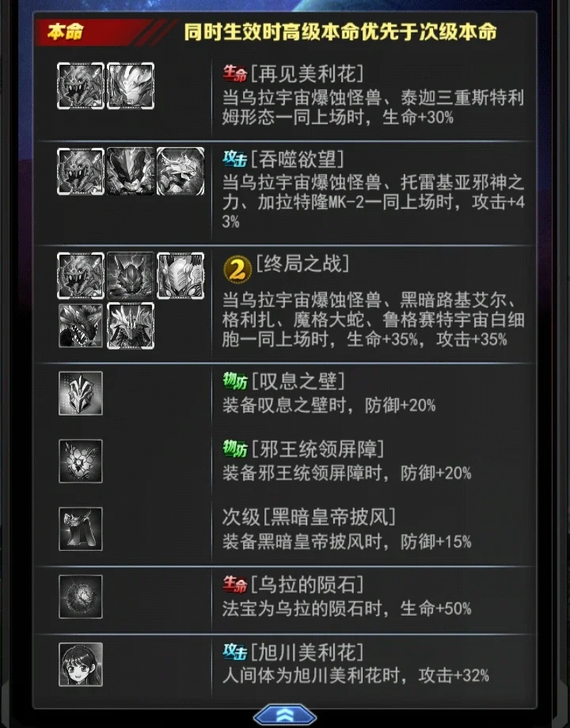This screenshot has width=570, height=728.
Task: Tap the gold number 2 badge
Action: point(237,269)
